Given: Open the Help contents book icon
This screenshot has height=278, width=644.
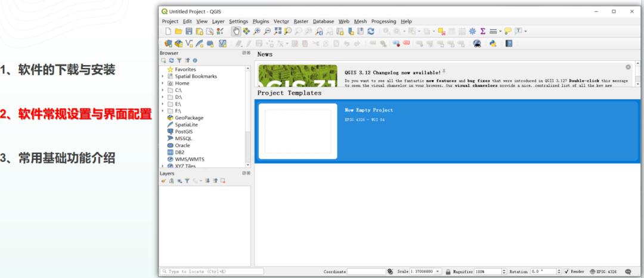Looking at the screenshot, I should (x=509, y=44).
